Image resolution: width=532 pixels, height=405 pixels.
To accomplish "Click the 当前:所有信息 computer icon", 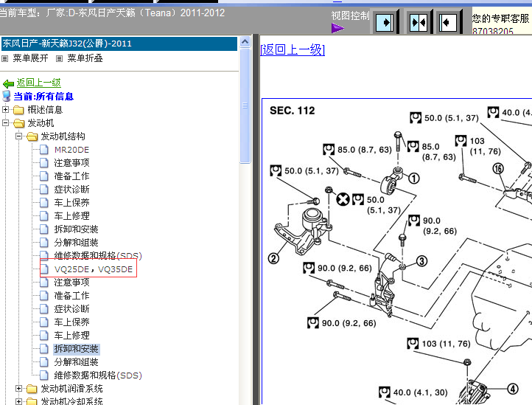I will [x=7, y=96].
